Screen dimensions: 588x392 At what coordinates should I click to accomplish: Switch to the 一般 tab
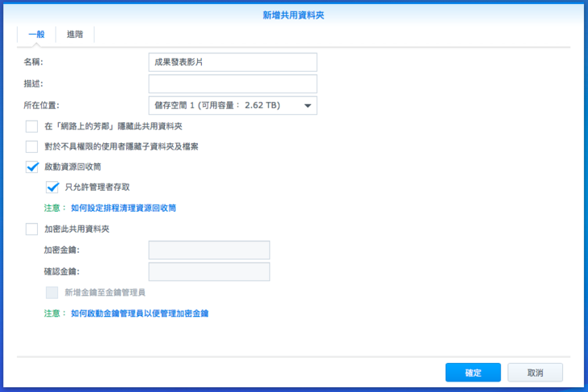coord(36,34)
